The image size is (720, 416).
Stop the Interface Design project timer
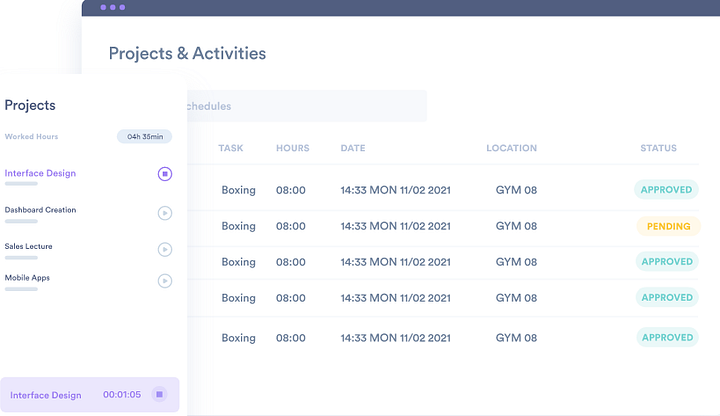[x=165, y=174]
